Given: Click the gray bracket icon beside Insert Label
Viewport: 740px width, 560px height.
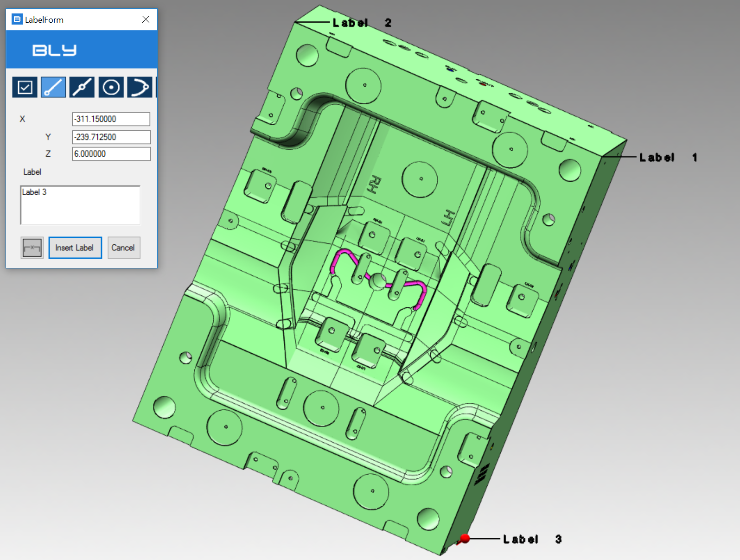Looking at the screenshot, I should coord(32,248).
